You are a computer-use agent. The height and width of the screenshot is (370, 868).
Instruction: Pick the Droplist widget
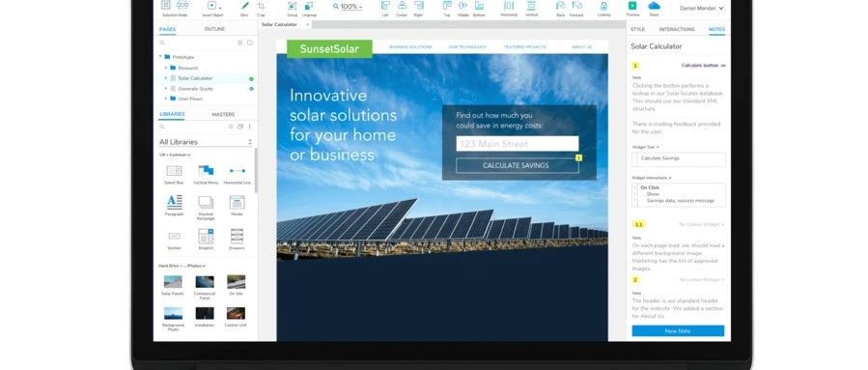coord(206,240)
